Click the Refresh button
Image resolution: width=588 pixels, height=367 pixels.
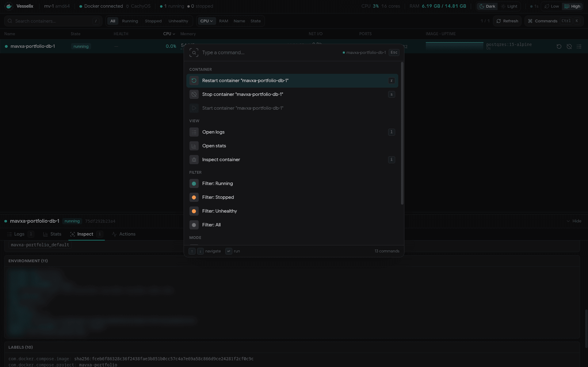coord(507,21)
